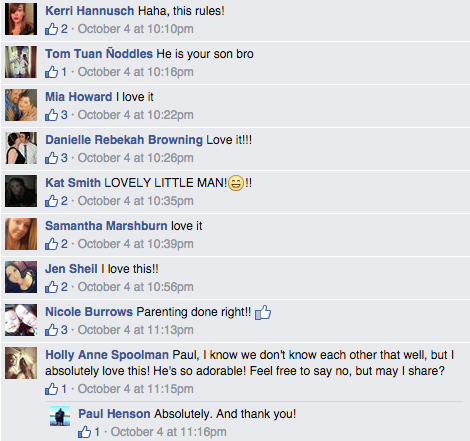Image resolution: width=470 pixels, height=441 pixels.
Task: Click Mia Howard's profile picture
Action: pos(21,105)
